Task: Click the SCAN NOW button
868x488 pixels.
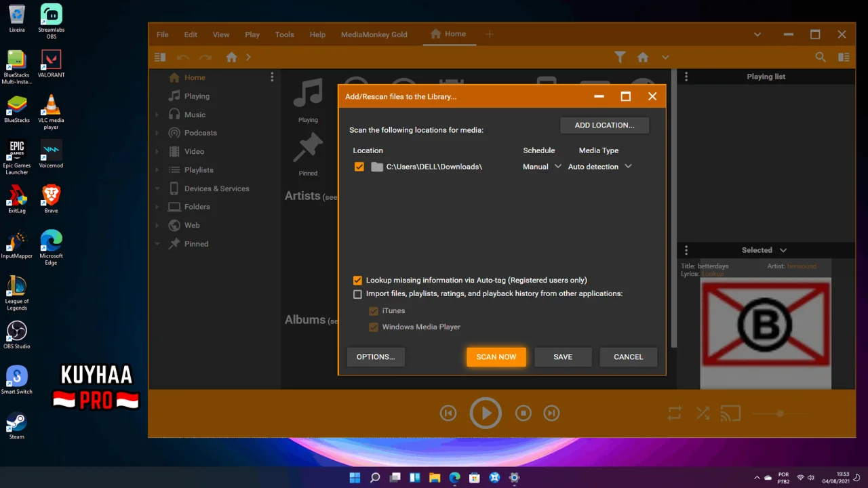Action: coord(496,357)
